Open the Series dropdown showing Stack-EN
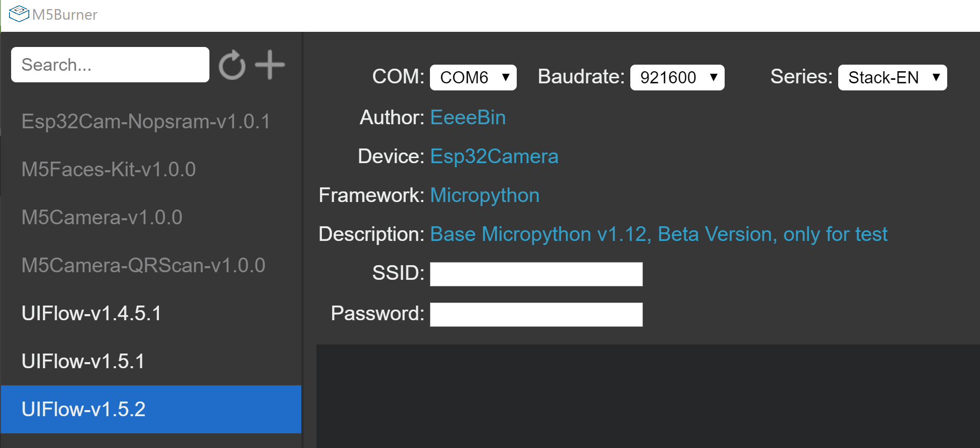The image size is (980, 448). [892, 77]
